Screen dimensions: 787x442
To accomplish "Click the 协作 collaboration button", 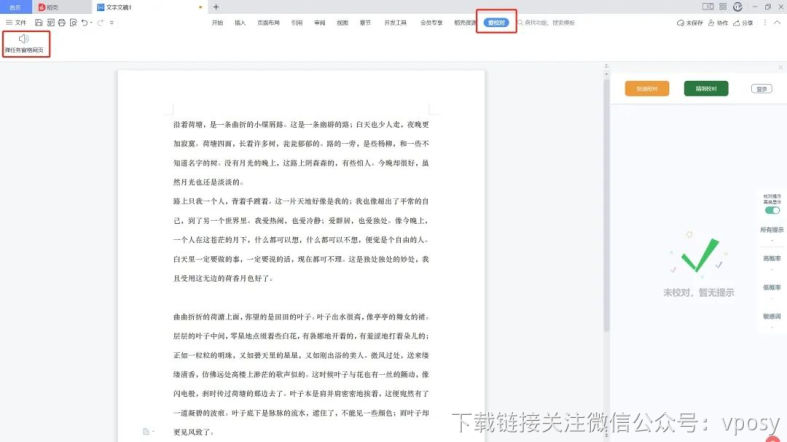I will 718,23.
